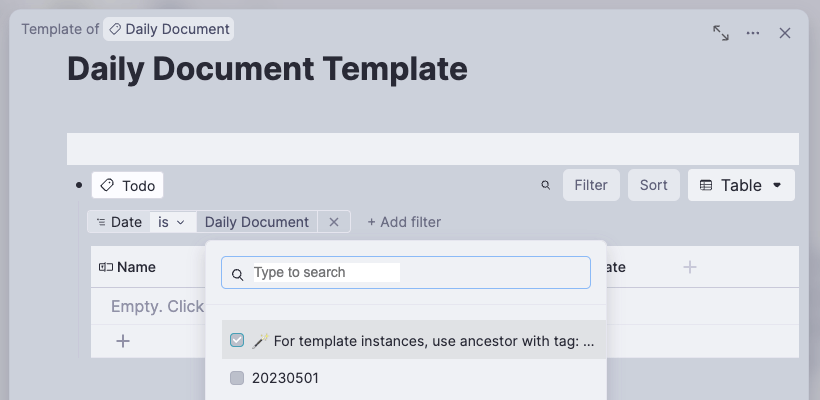This screenshot has width=820, height=400.
Task: Open the Table view dropdown
Action: [x=741, y=185]
